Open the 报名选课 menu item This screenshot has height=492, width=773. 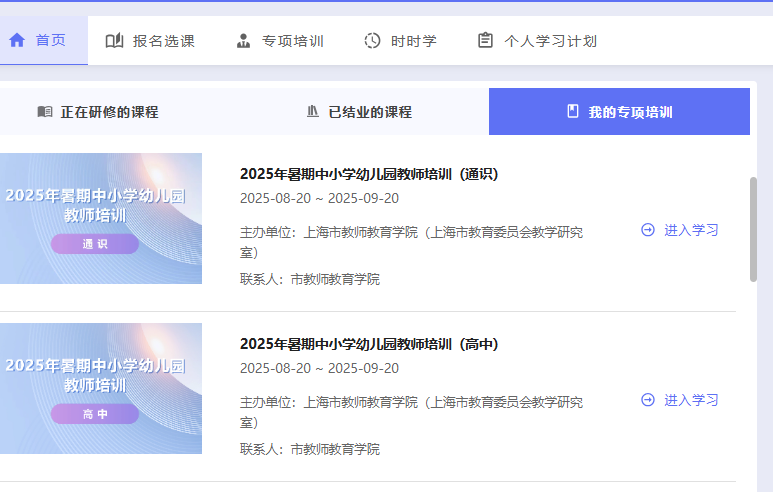pos(163,41)
